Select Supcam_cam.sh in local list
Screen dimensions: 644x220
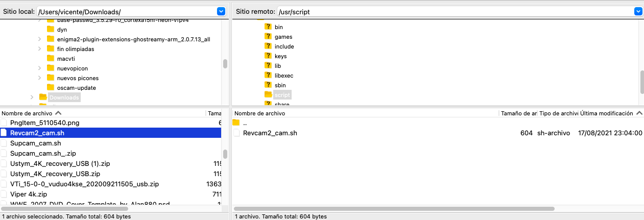(x=36, y=143)
